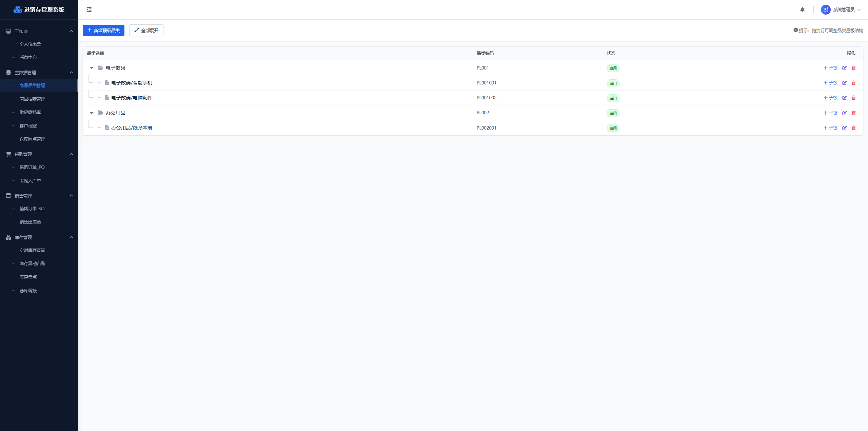
Task: Edit the 电子数码 category
Action: [x=845, y=68]
